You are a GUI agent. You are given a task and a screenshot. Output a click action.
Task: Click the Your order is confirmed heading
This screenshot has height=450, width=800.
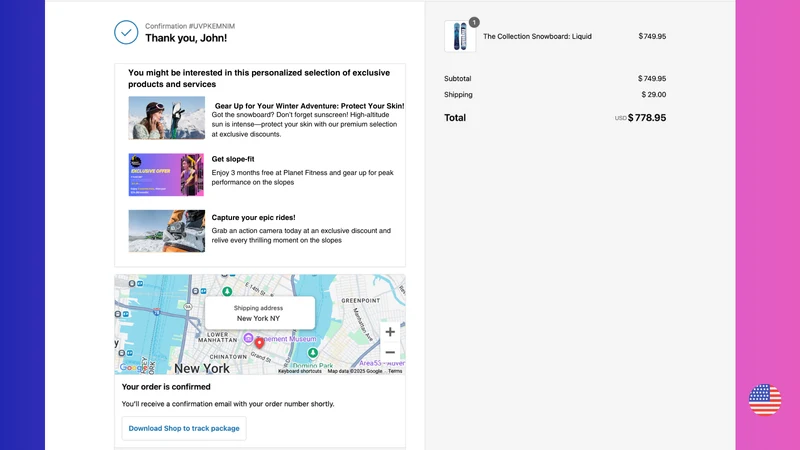pos(166,387)
